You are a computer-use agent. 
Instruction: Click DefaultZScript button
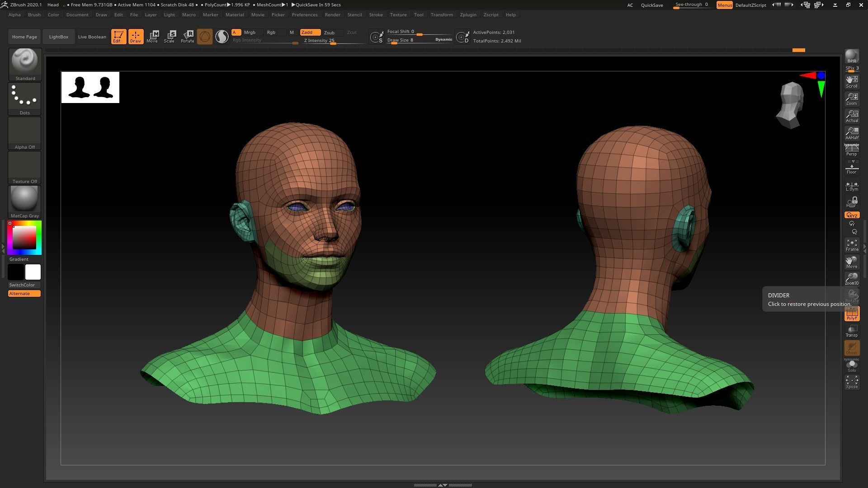click(x=750, y=5)
